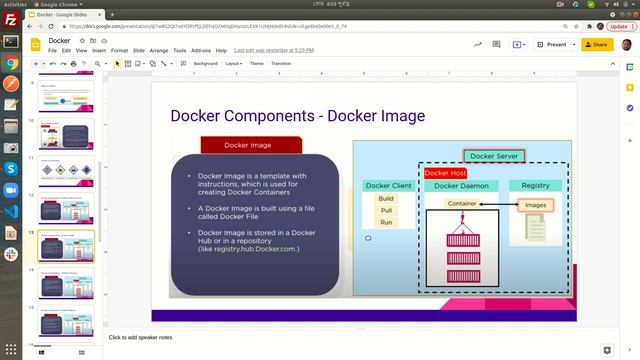Click the Background button

(x=206, y=64)
